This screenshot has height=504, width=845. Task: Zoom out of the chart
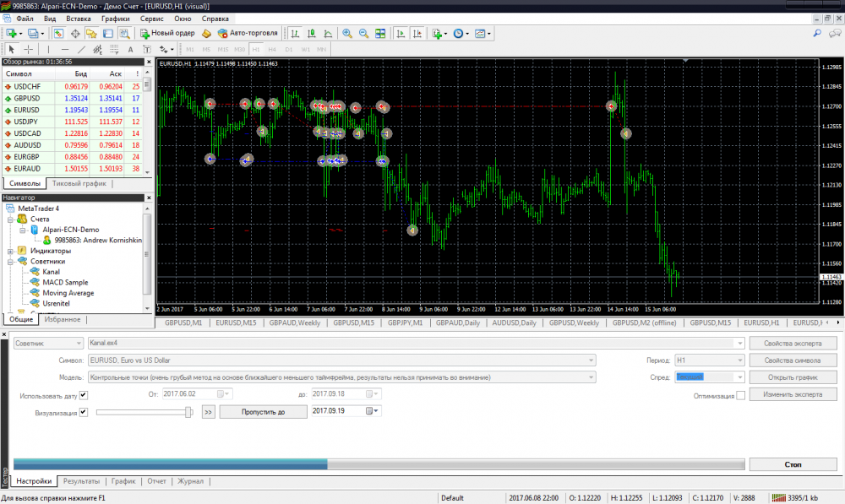coord(363,34)
